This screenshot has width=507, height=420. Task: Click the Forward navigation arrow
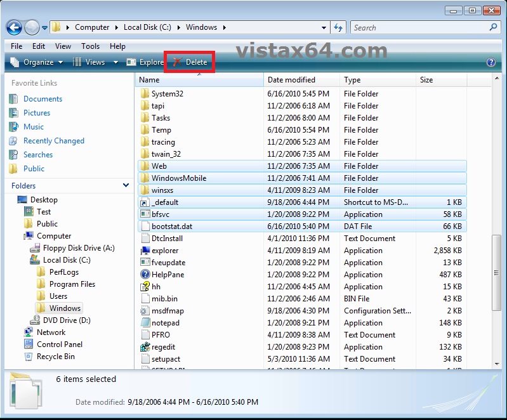[x=32, y=28]
